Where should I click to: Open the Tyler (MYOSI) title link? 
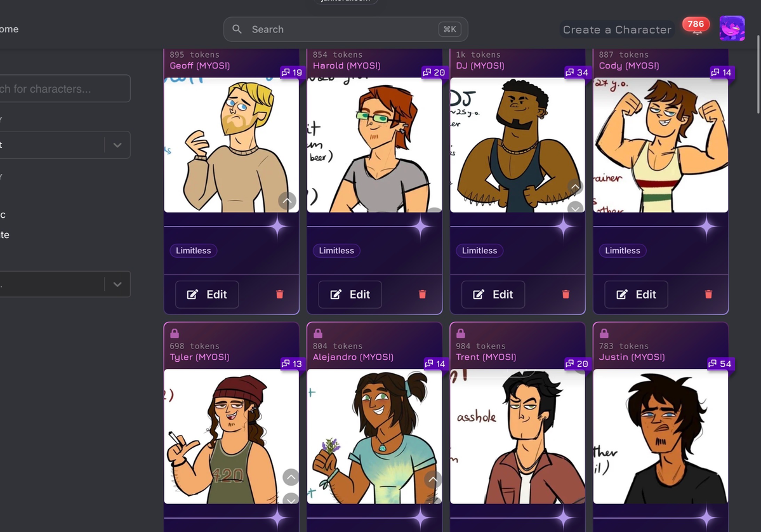[199, 357]
